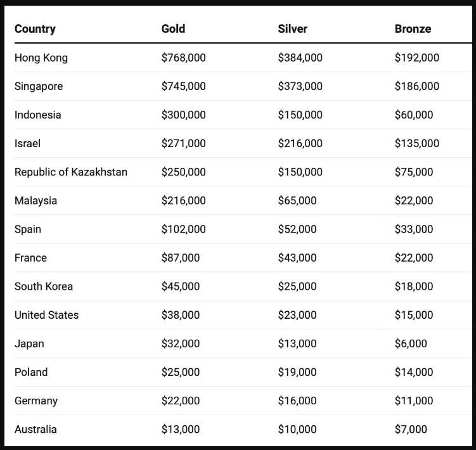Click Japan's $6,000 bronze value

[x=411, y=344]
